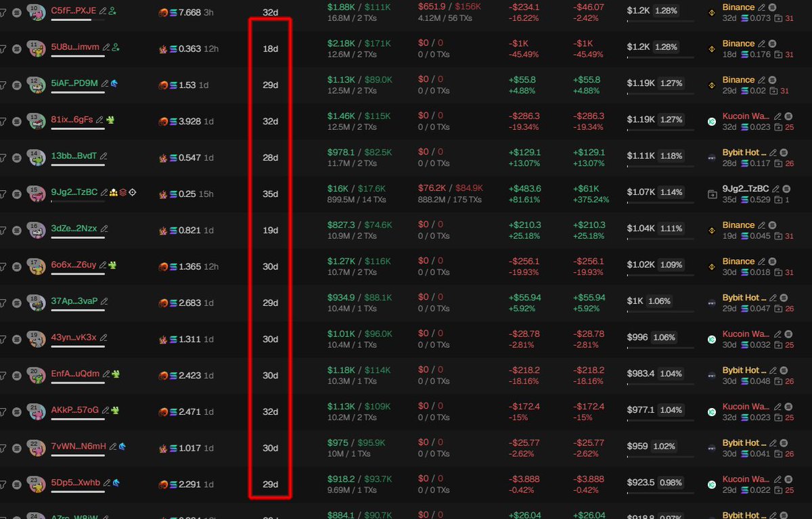Click the blue dolphin tag on 7vWN...N6mH

pos(122,447)
